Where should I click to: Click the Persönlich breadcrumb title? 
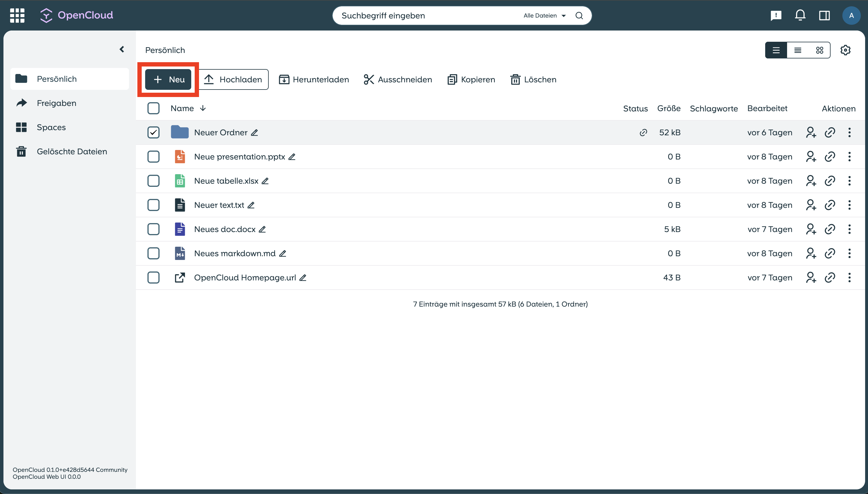tap(165, 50)
